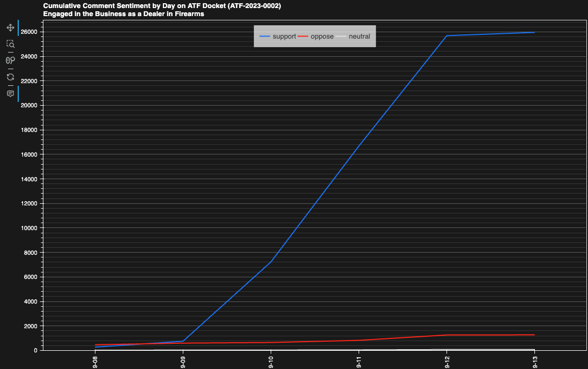Click the blue support legend line swatch

[x=265, y=36]
